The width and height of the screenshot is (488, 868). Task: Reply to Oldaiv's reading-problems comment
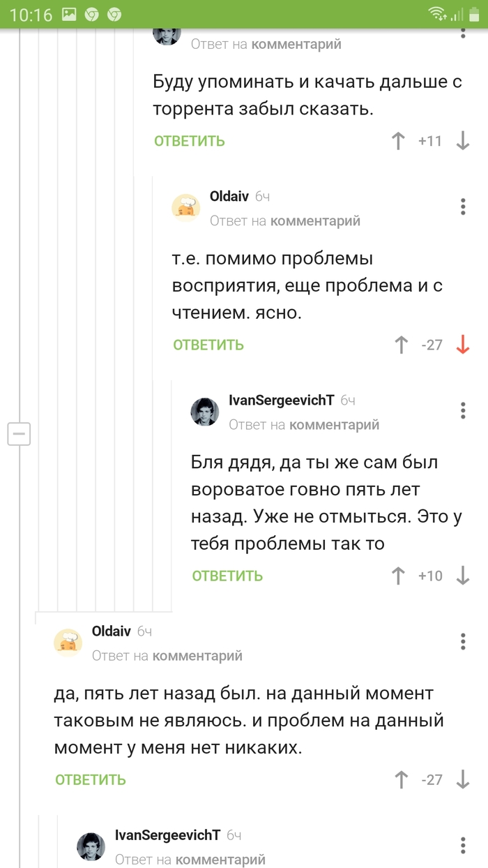[208, 345]
